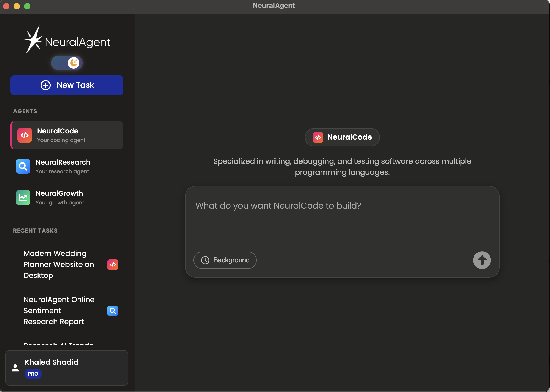Toggle the dark mode moon switch
The height and width of the screenshot is (392, 550).
coord(67,63)
